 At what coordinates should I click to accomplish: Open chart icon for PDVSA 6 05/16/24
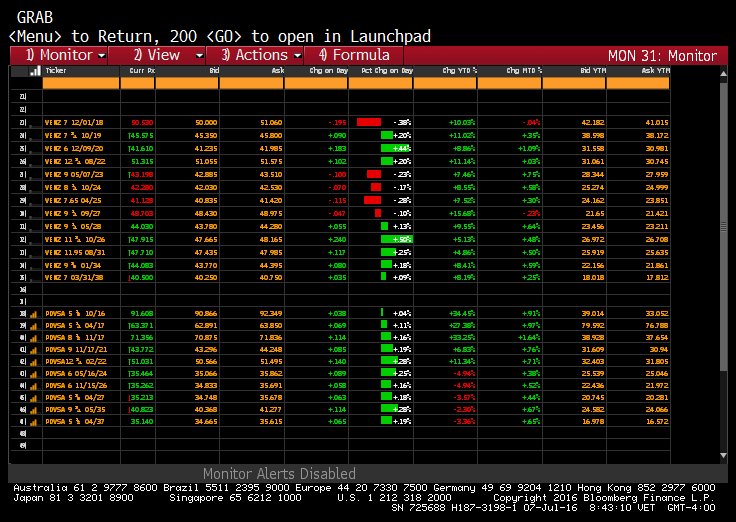[x=33, y=374]
